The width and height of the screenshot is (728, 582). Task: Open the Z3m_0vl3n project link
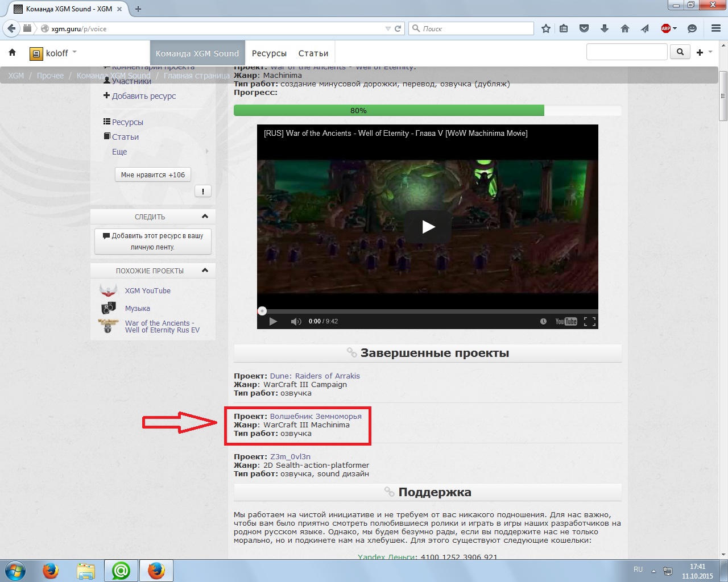290,456
